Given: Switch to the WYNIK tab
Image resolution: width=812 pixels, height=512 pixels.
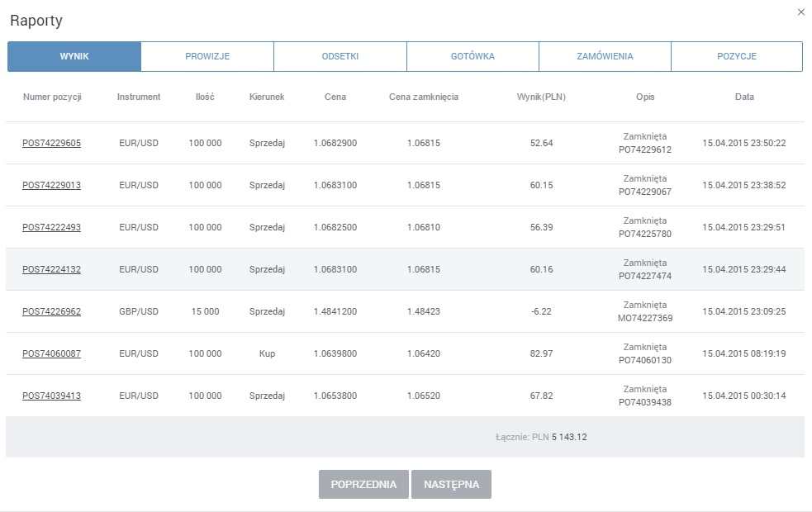Looking at the screenshot, I should 74,56.
